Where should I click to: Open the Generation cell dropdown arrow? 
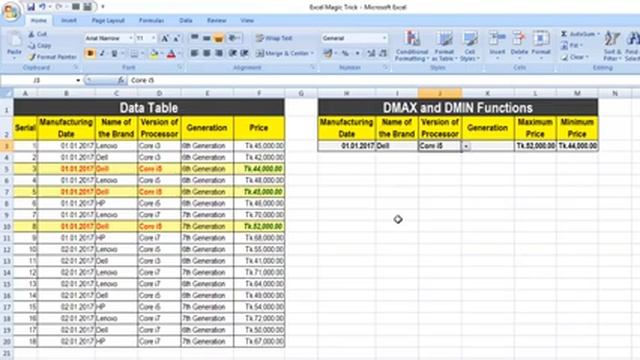[466, 146]
